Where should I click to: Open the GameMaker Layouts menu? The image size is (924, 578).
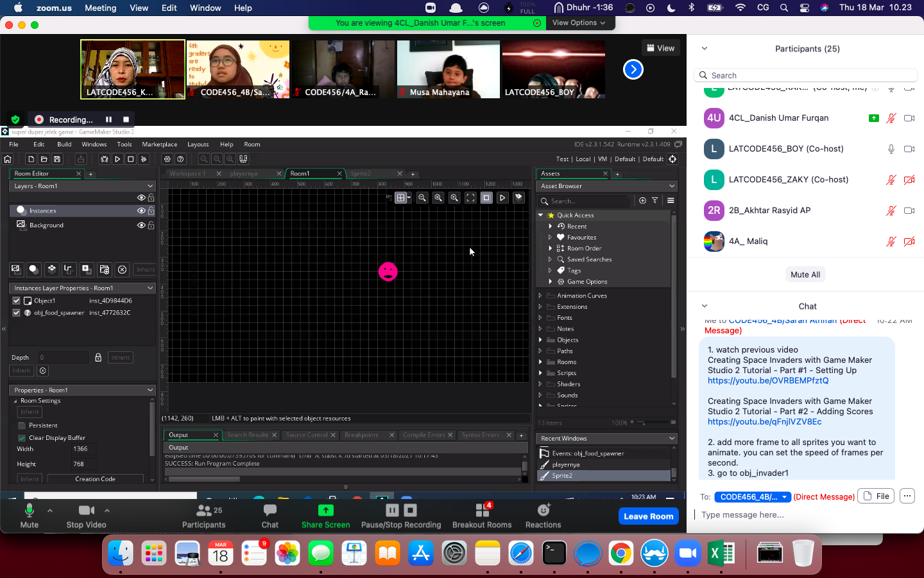point(198,144)
